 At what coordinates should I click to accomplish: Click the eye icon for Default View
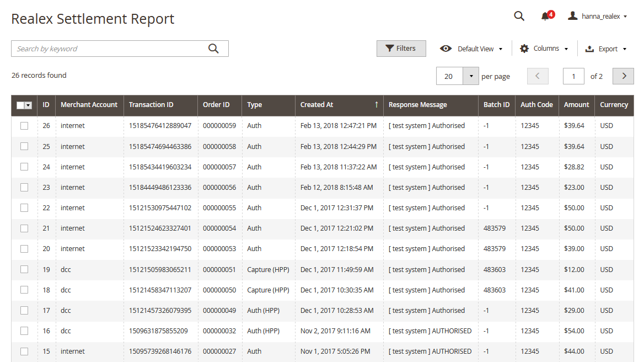(446, 49)
